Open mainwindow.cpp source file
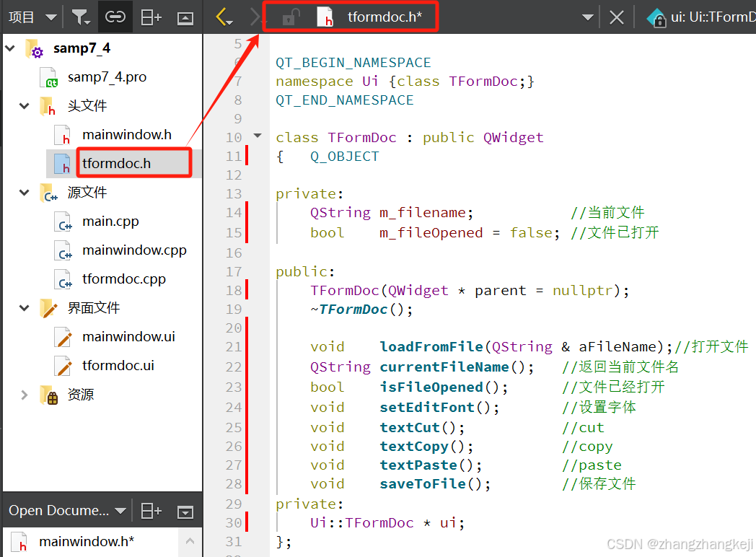756x557 pixels. 134,250
